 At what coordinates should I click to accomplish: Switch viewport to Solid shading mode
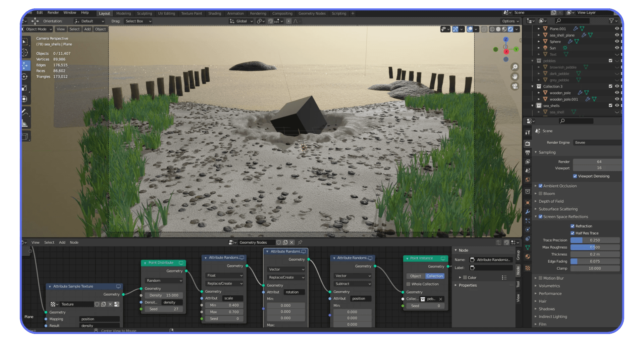point(498,29)
